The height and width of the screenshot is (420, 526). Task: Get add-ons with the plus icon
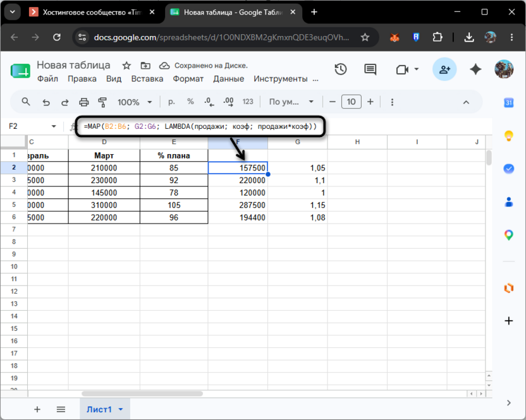pyautogui.click(x=508, y=321)
